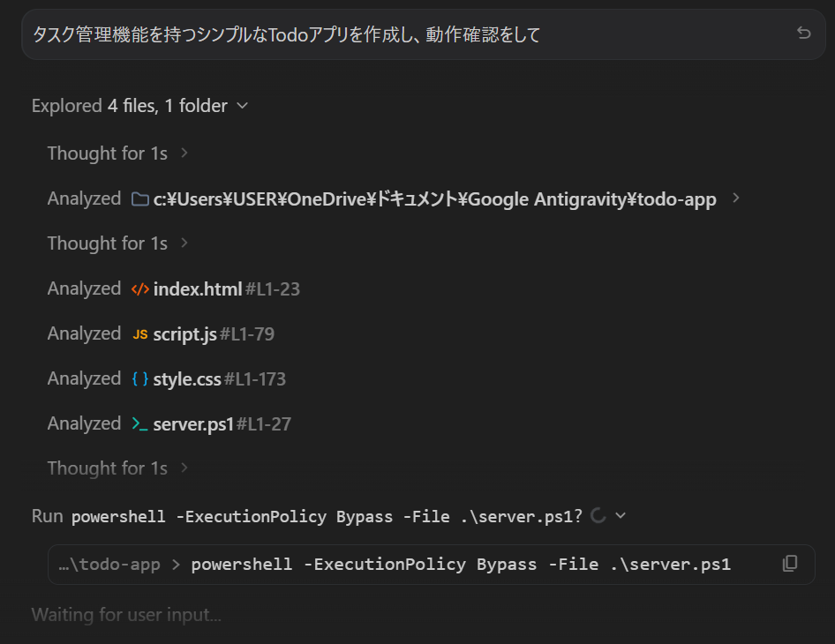Click the JS icon next to script.js
The height and width of the screenshot is (644, 835).
click(140, 334)
